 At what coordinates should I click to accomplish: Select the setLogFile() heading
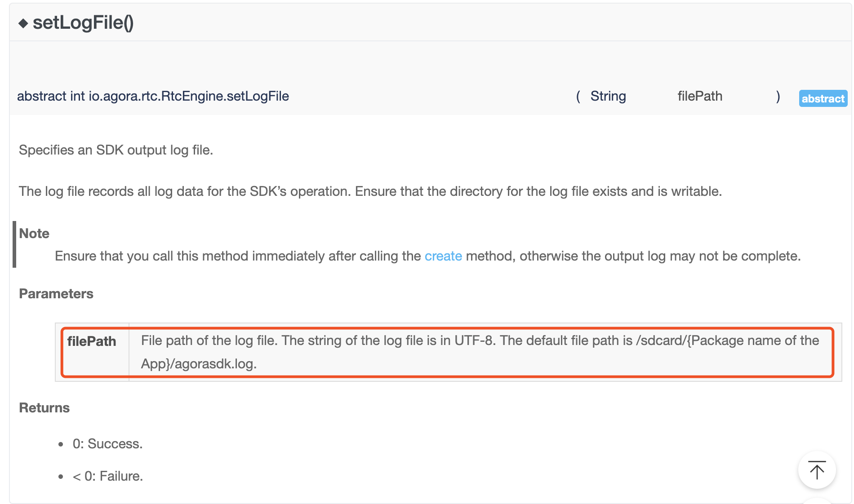pos(83,23)
